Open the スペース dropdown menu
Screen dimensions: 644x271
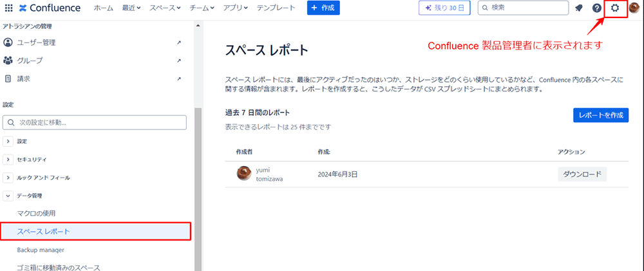pyautogui.click(x=165, y=8)
